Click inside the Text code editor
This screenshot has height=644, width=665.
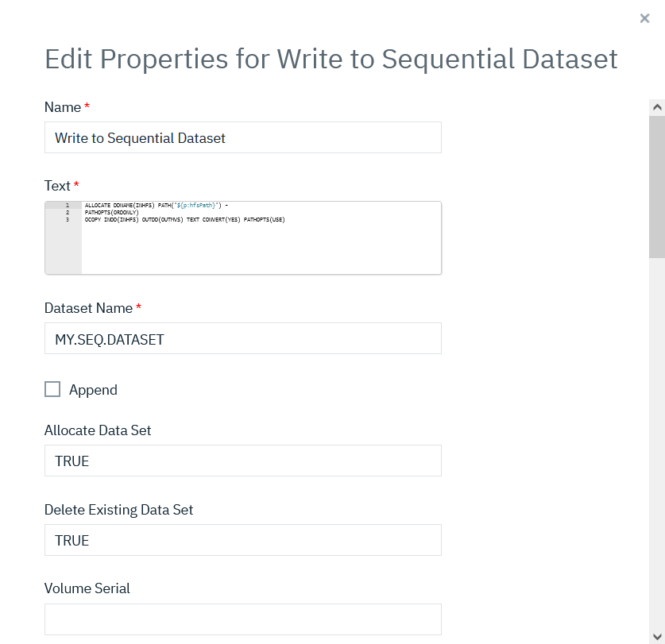pyautogui.click(x=261, y=246)
